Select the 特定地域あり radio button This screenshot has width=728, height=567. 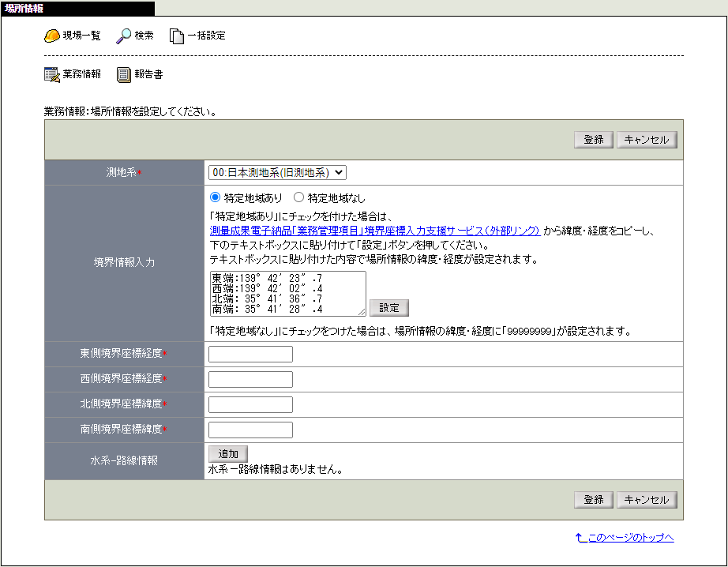tap(215, 197)
